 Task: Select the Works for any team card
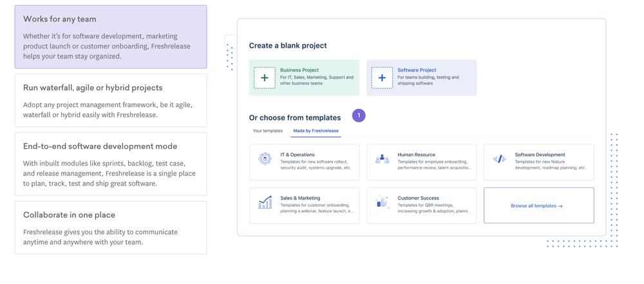click(x=111, y=37)
